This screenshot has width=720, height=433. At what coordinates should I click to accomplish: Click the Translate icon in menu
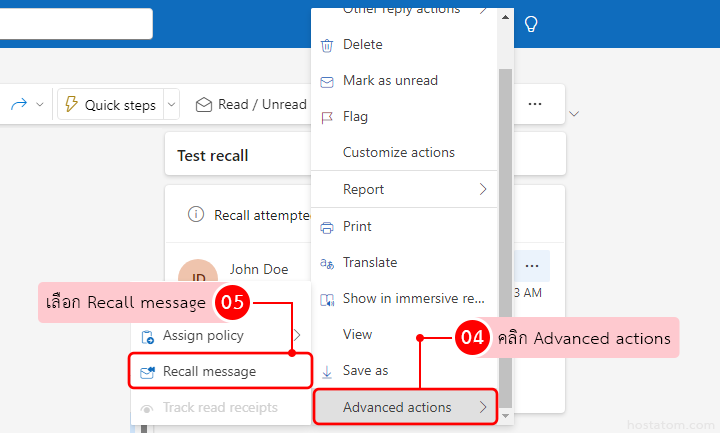(x=326, y=263)
